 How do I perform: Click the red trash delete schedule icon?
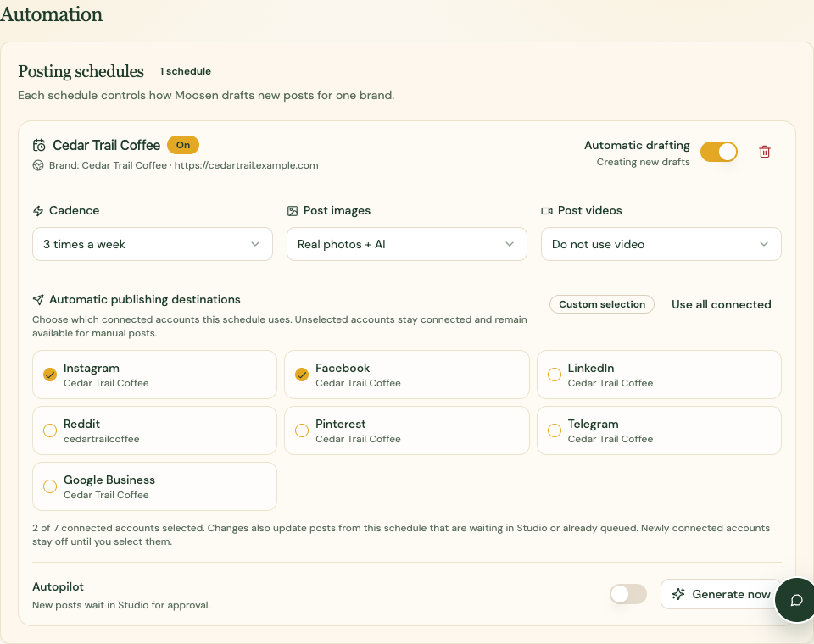coord(764,152)
